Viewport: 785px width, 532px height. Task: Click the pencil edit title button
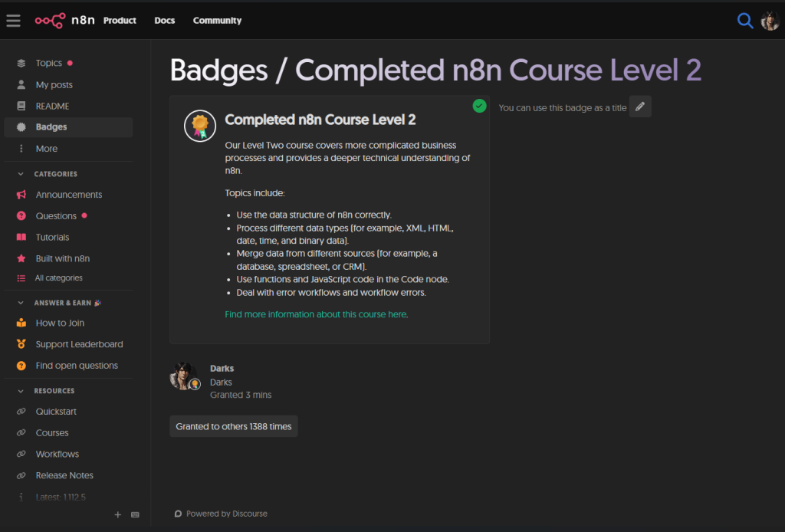pyautogui.click(x=640, y=107)
